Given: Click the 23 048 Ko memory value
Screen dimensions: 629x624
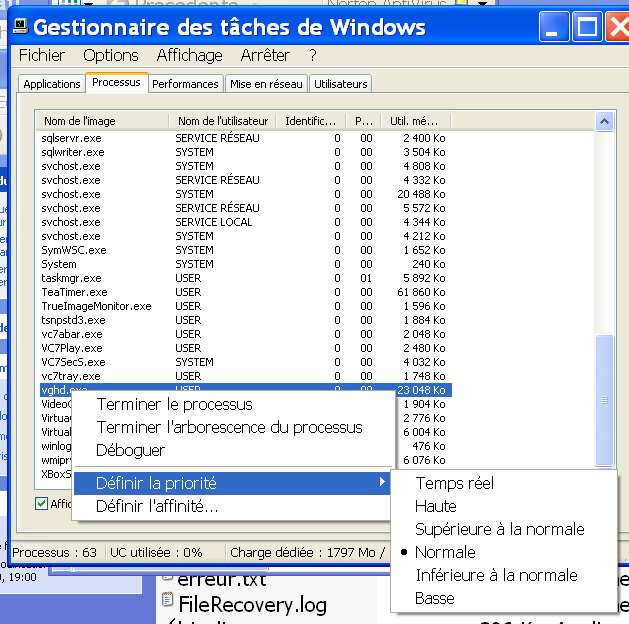Looking at the screenshot, I should click(x=421, y=390).
